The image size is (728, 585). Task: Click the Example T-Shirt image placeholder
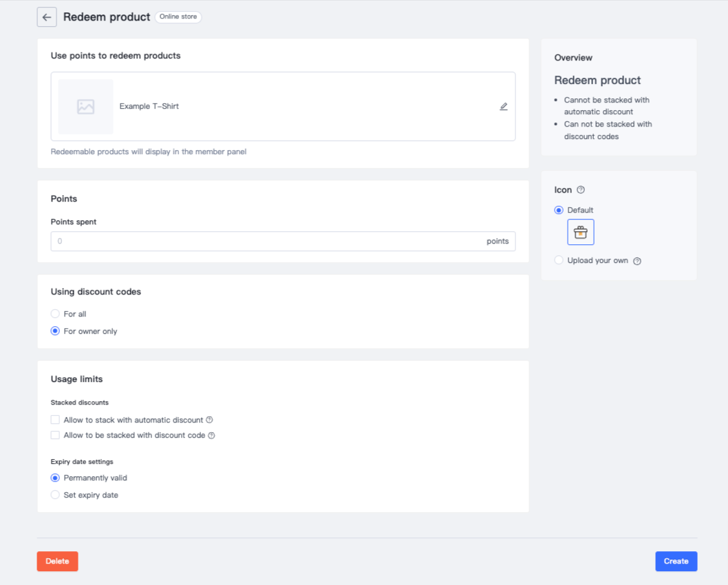pos(85,107)
